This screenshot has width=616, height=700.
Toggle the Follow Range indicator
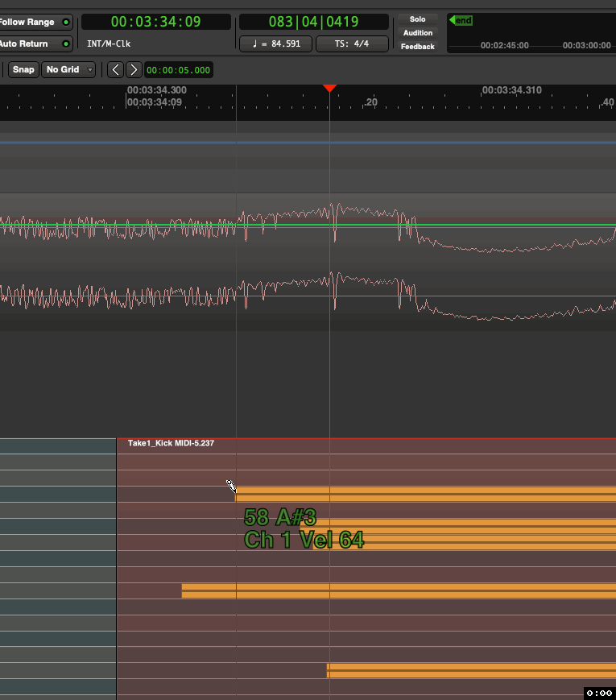tap(66, 22)
